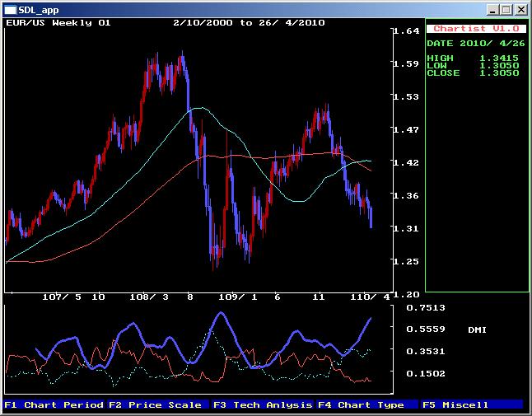The height and width of the screenshot is (416, 532).
Task: Click the date range 2/10/2000 to 26/ 4/2010
Action: (249, 23)
